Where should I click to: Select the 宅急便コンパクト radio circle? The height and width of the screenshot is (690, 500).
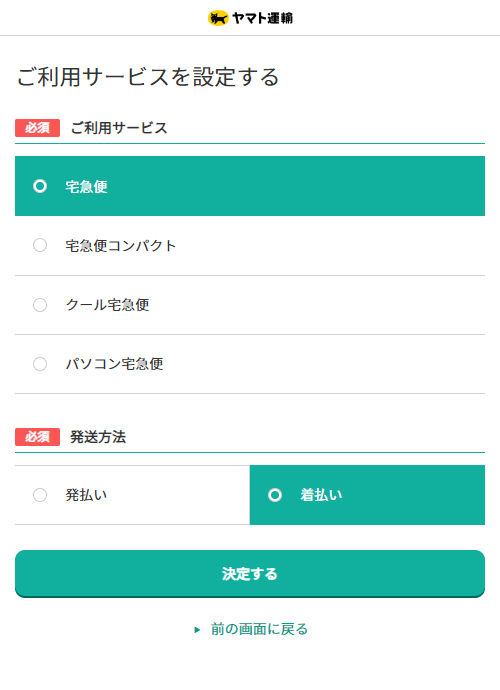(40, 245)
